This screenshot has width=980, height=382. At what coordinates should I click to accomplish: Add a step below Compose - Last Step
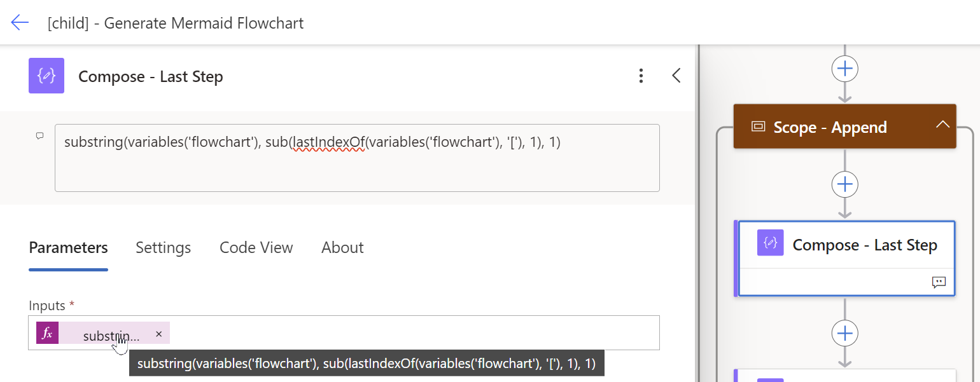[844, 333]
